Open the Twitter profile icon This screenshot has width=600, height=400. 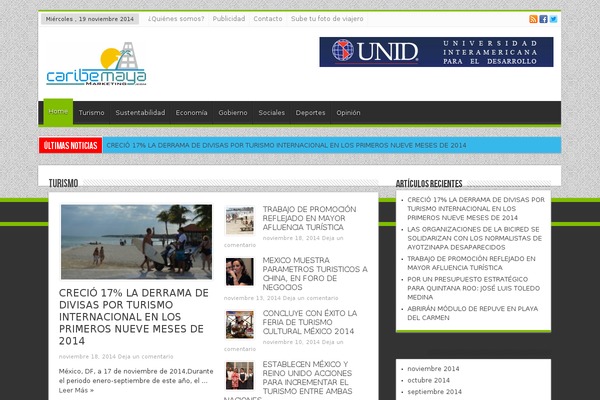[553, 19]
